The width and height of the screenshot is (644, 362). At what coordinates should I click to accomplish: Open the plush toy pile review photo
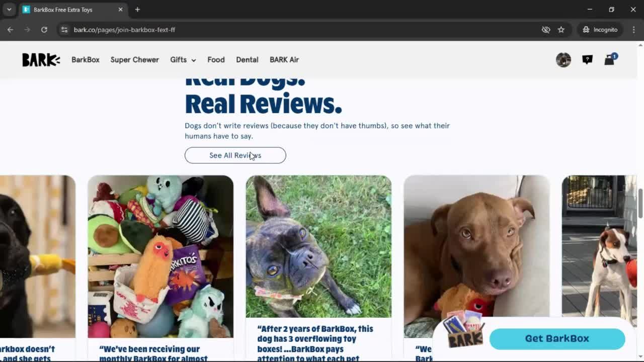tap(160, 256)
